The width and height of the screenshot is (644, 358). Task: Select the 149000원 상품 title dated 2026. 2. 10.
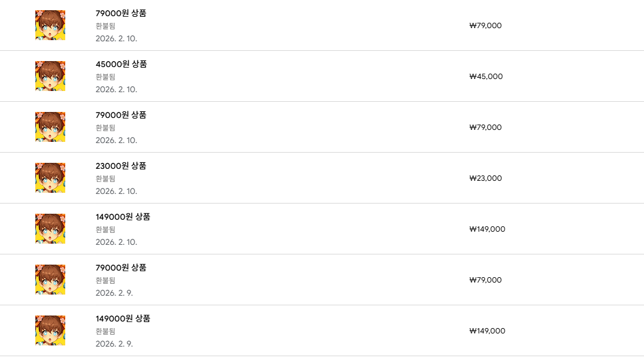(x=123, y=217)
